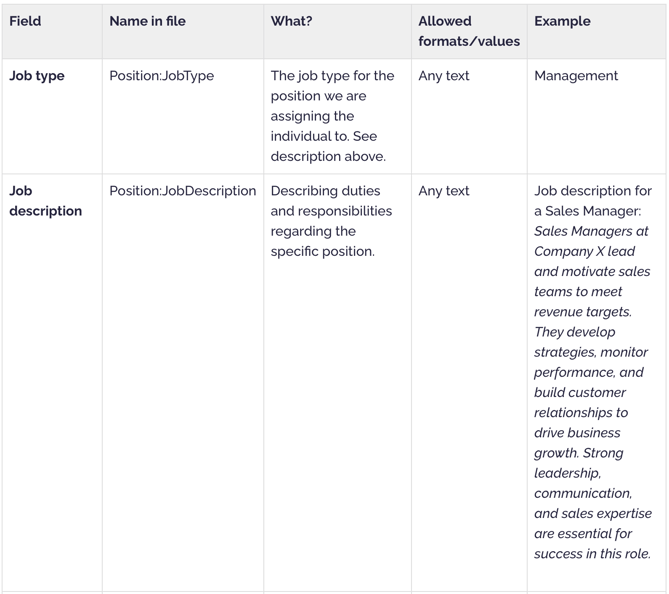
Task: Click "Any text" in the Job type row
Action: point(443,76)
